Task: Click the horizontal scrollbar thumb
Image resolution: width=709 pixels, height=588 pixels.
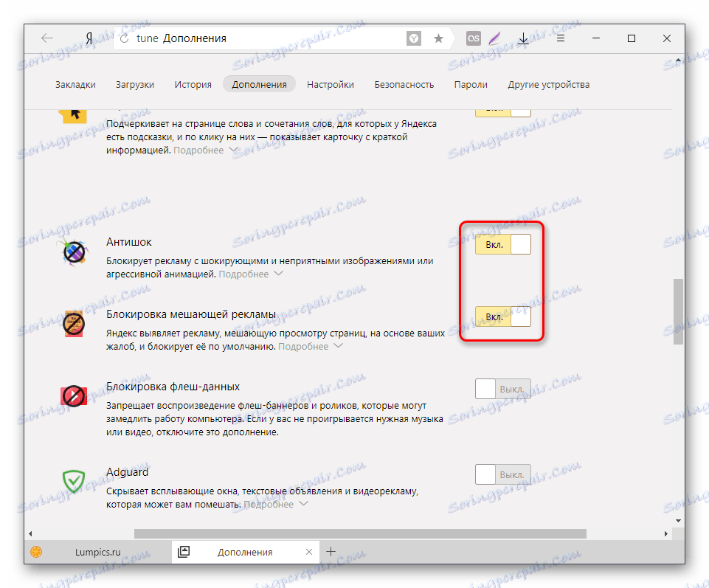Action: pos(360,533)
